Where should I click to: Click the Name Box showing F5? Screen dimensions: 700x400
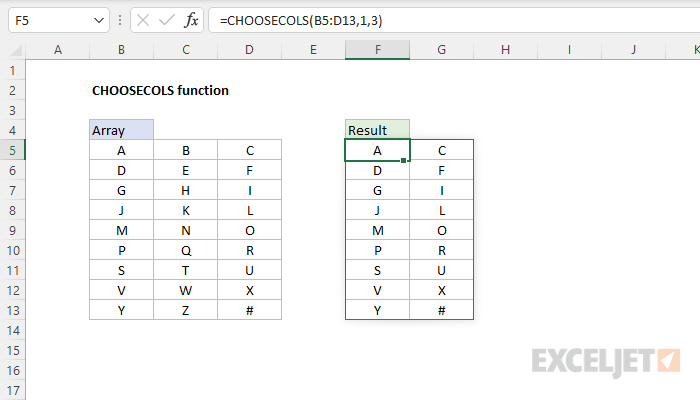[58, 20]
